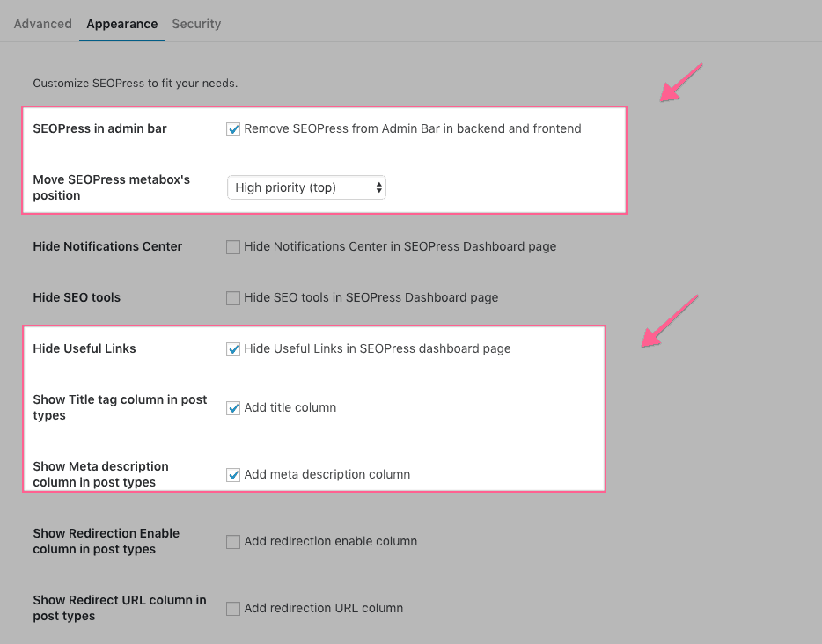Viewport: 822px width, 644px height.
Task: Check Add redirection URL column box
Action: click(233, 608)
